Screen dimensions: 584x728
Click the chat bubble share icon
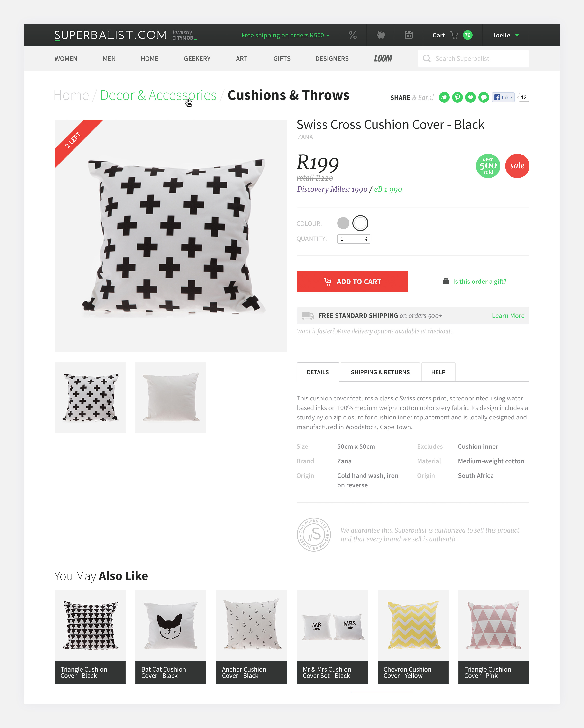point(484,98)
